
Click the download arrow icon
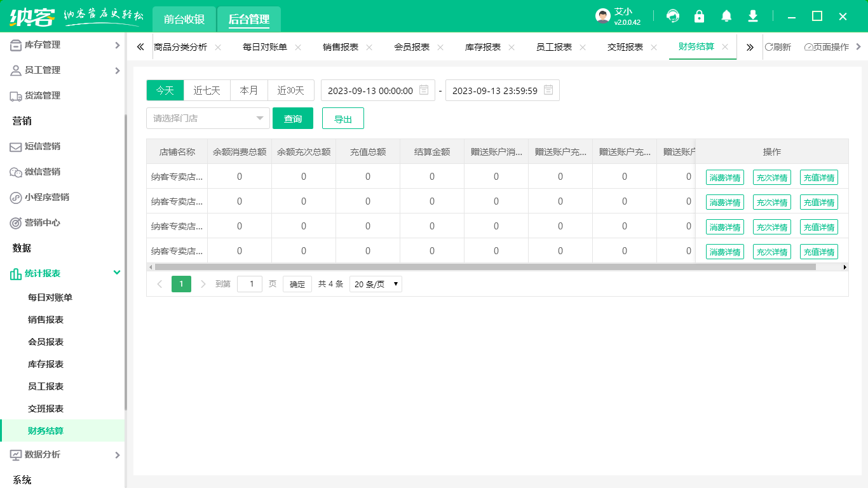click(x=753, y=17)
